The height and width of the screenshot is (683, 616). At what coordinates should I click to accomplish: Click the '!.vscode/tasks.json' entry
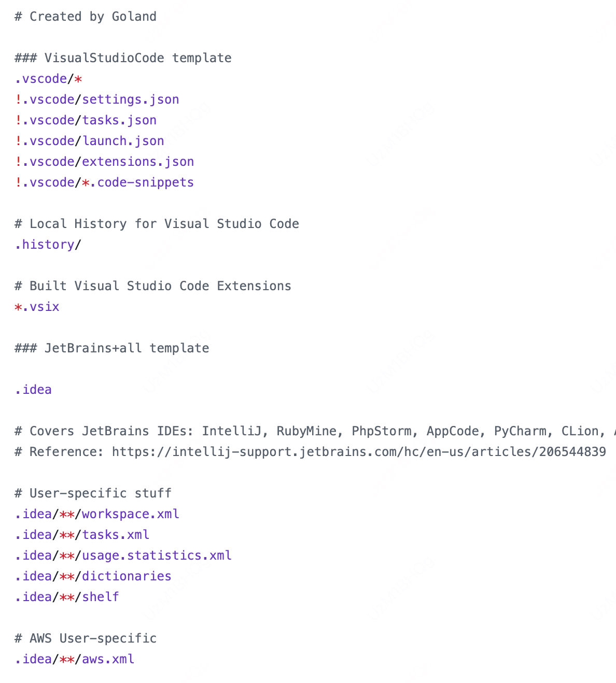pos(86,120)
